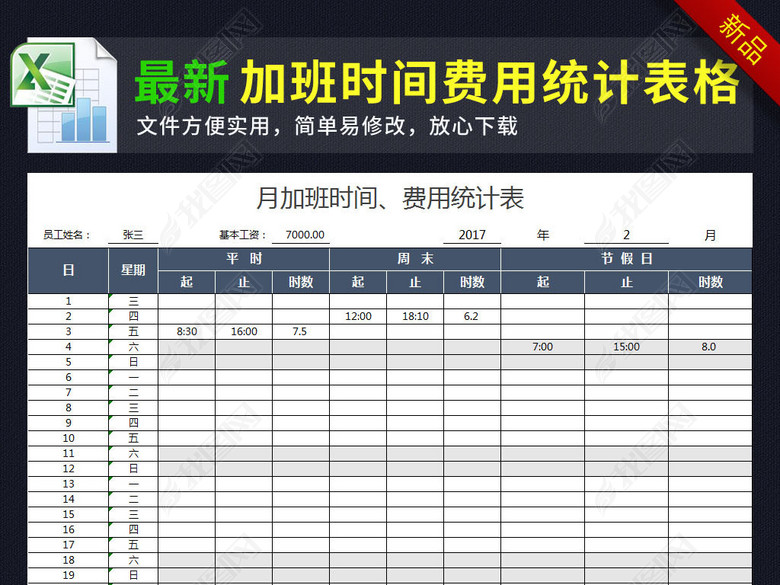The height and width of the screenshot is (585, 780).
Task: Click the 年 label
Action: (543, 235)
